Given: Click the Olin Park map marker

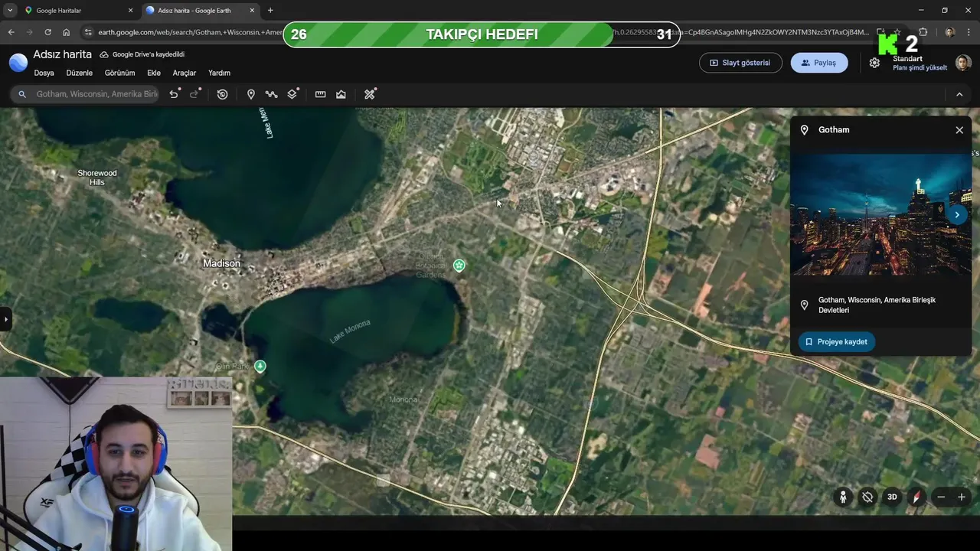Looking at the screenshot, I should coord(260,367).
